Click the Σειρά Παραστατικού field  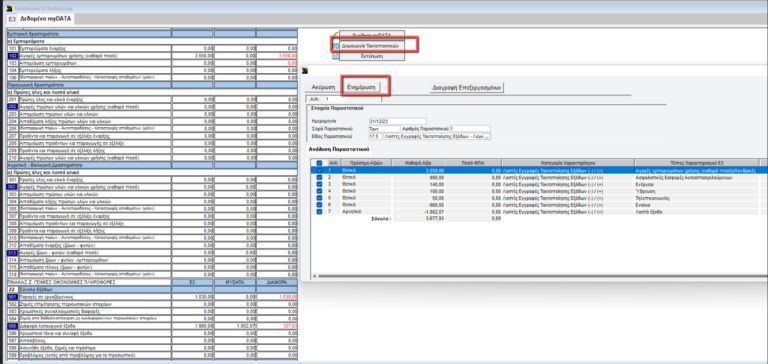384,129
